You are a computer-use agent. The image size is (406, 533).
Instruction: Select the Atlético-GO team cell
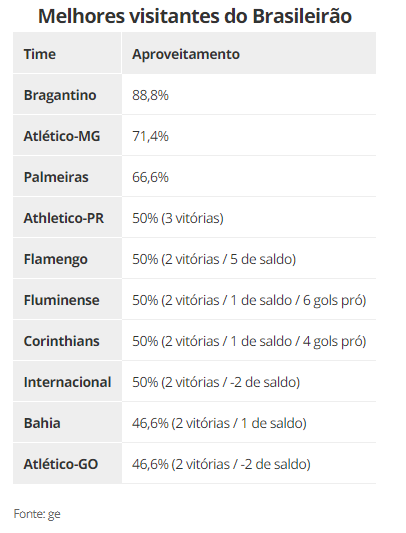(67, 464)
